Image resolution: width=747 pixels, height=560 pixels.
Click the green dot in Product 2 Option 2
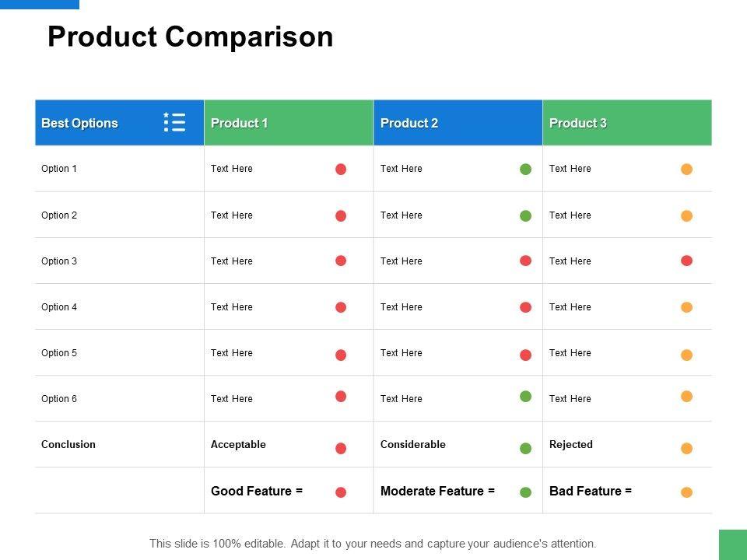coord(526,215)
